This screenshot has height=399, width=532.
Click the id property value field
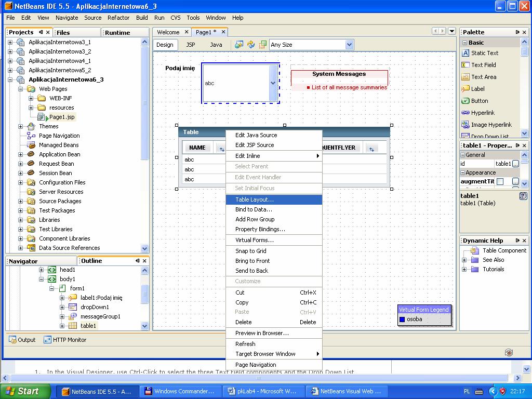tap(503, 164)
